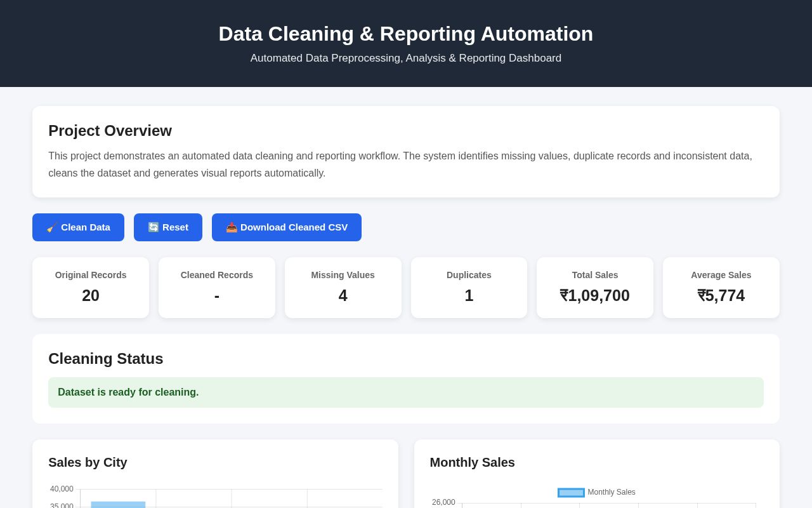Click the Clean Data button

tap(78, 227)
